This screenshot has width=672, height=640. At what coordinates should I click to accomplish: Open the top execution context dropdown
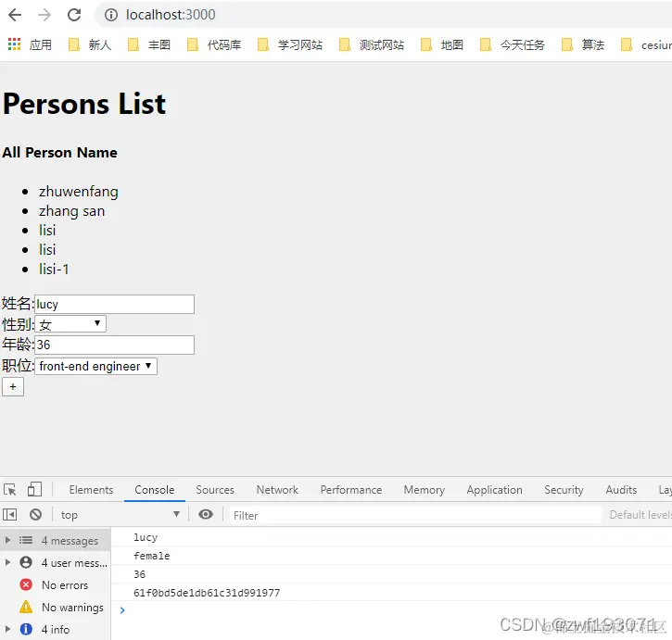pyautogui.click(x=120, y=514)
